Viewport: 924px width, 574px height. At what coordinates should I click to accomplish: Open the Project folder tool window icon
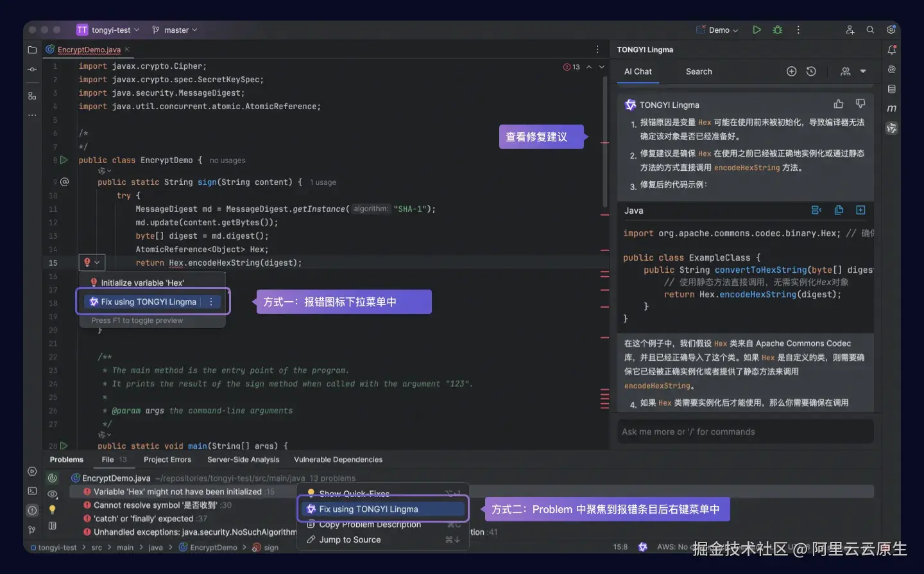pos(32,49)
